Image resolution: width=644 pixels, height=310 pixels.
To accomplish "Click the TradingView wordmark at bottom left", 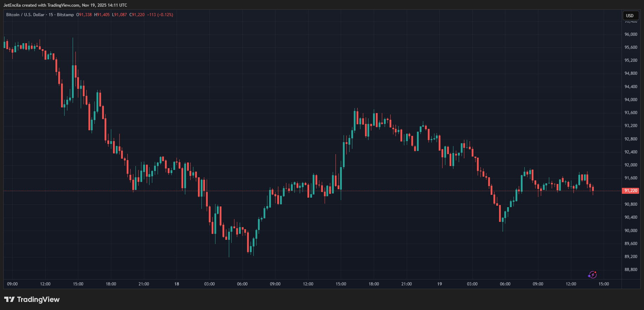I will click(x=38, y=299).
